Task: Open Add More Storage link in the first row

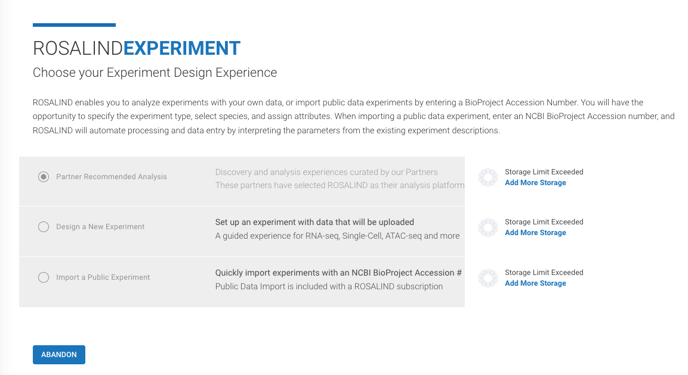Action: (x=535, y=182)
